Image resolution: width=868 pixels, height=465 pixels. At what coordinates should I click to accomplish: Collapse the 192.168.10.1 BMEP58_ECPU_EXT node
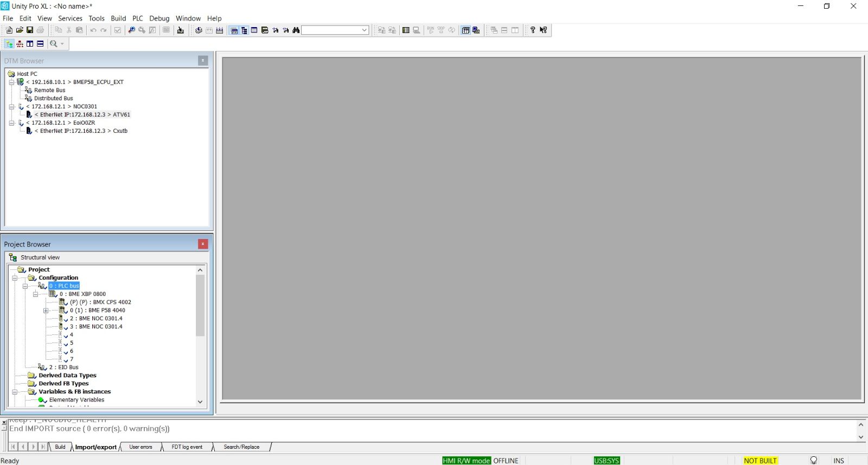[x=11, y=82]
